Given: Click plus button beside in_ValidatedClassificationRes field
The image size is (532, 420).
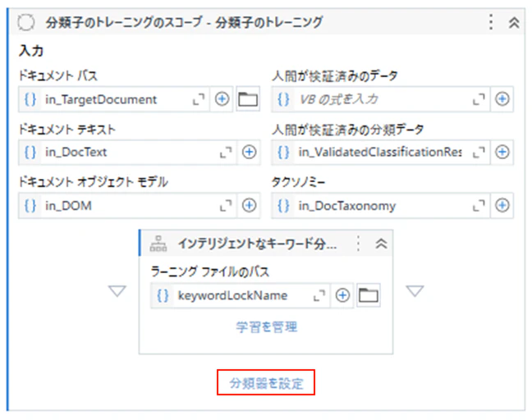Looking at the screenshot, I should [x=502, y=152].
